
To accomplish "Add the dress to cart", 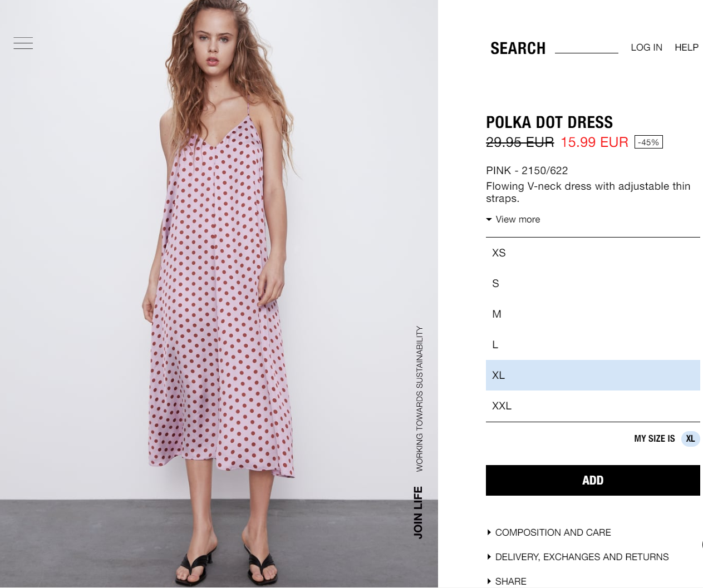I will 593,480.
